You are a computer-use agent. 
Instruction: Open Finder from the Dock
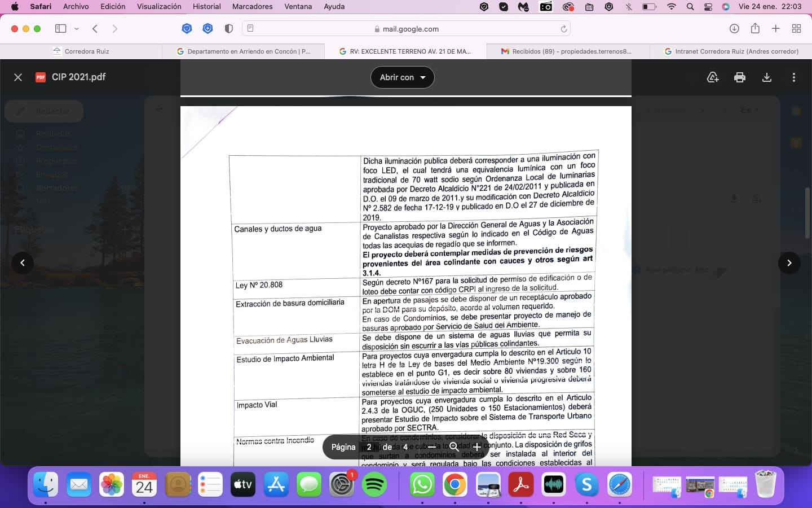click(x=46, y=485)
